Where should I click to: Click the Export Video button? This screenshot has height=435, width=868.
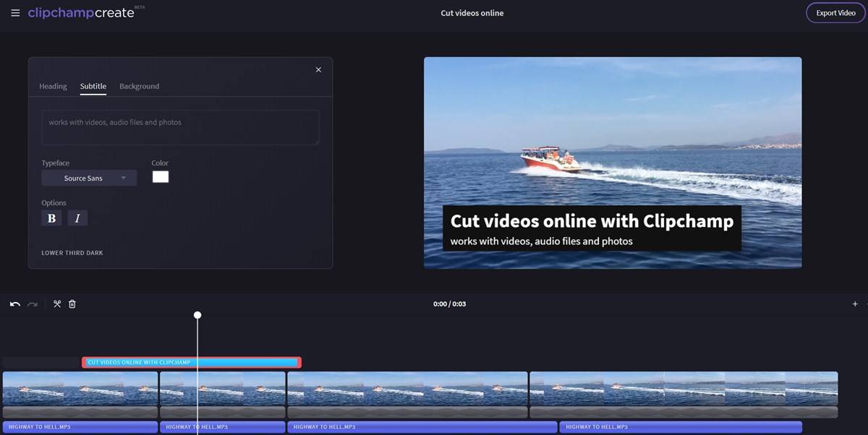835,12
